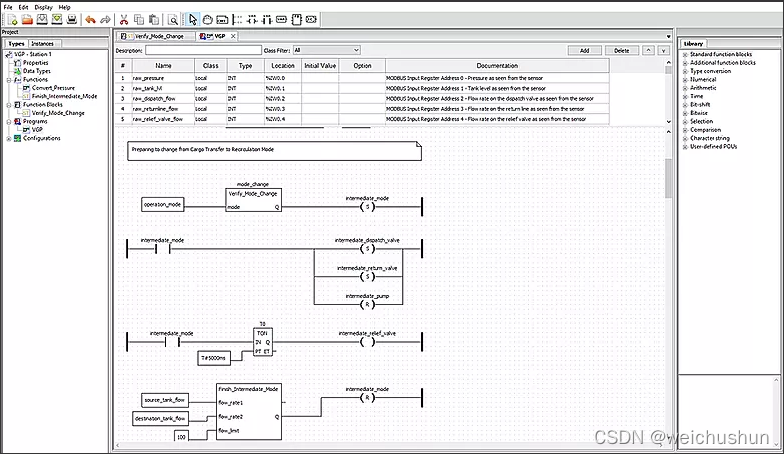This screenshot has height=454, width=784.
Task: Open the editor tab list dropdown arrow
Action: click(x=668, y=36)
